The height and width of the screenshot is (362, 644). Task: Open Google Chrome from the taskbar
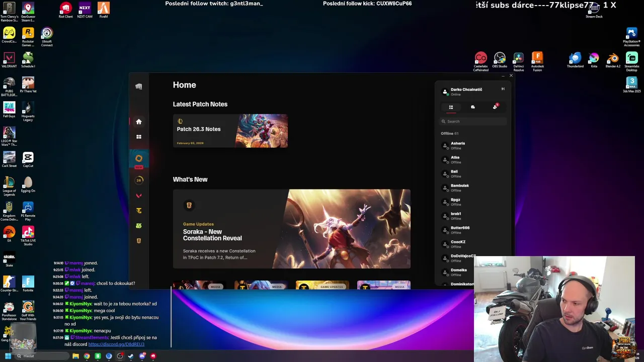click(87, 356)
